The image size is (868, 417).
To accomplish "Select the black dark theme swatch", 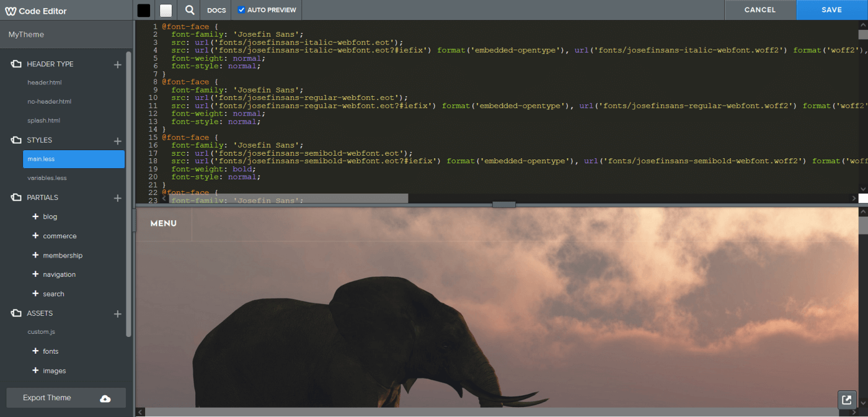I will click(x=144, y=10).
